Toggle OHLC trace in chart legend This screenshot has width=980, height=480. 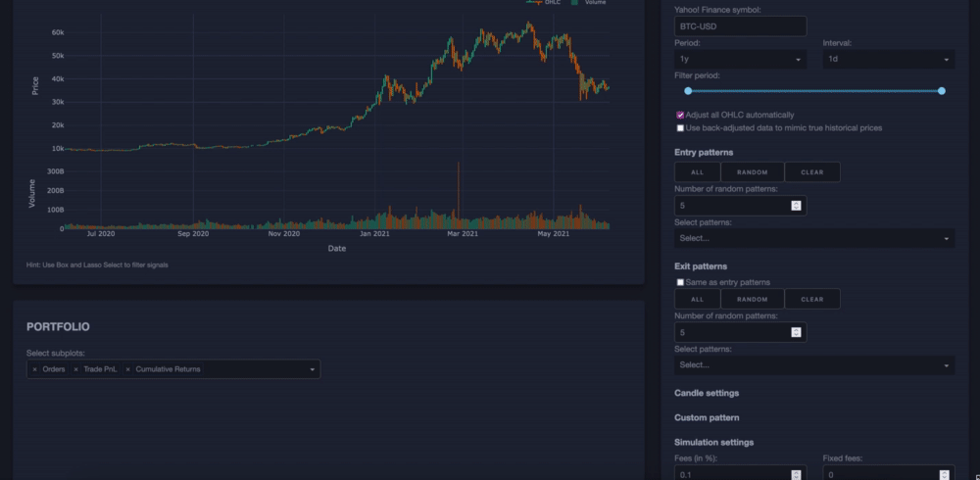pyautogui.click(x=544, y=3)
